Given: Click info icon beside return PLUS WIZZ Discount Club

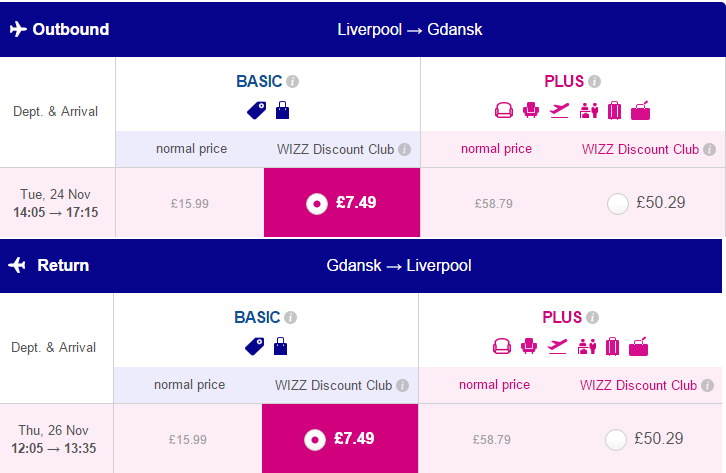Looking at the screenshot, I should (707, 386).
